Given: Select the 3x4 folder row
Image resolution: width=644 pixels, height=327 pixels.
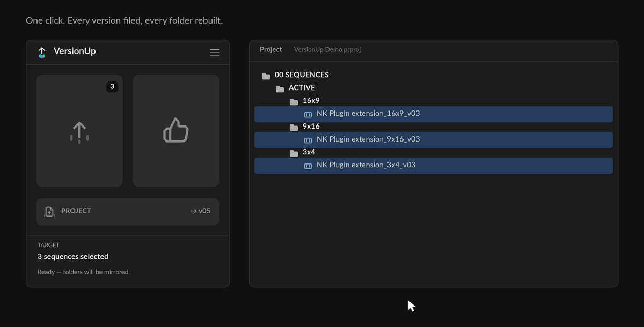Looking at the screenshot, I should pyautogui.click(x=434, y=152).
